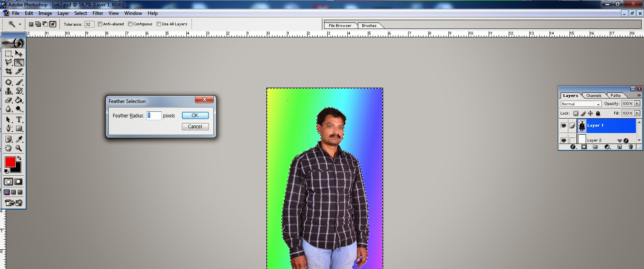Select the Eyedropper tool
Image resolution: width=644 pixels, height=269 pixels.
point(19,139)
